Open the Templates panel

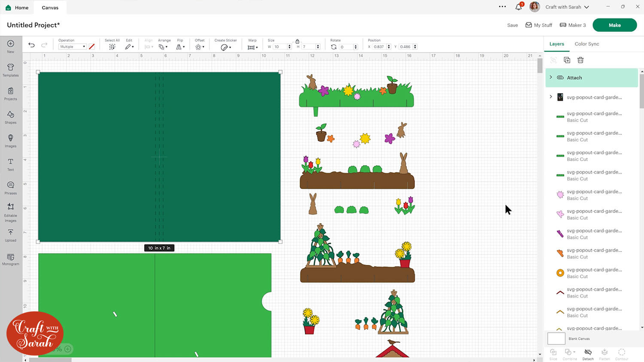[x=11, y=70]
